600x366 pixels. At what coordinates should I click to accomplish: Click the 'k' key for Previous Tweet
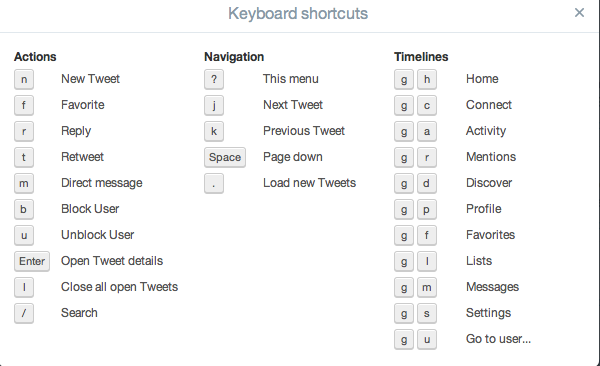214,131
